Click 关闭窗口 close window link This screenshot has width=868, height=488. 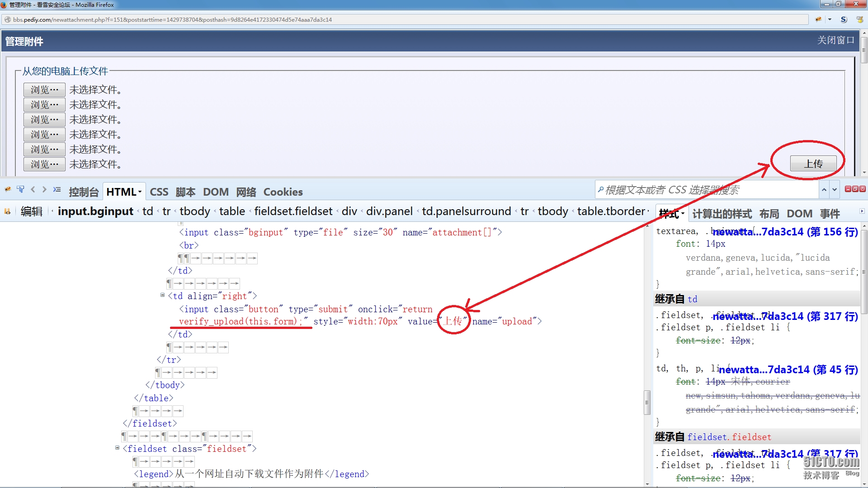(836, 40)
